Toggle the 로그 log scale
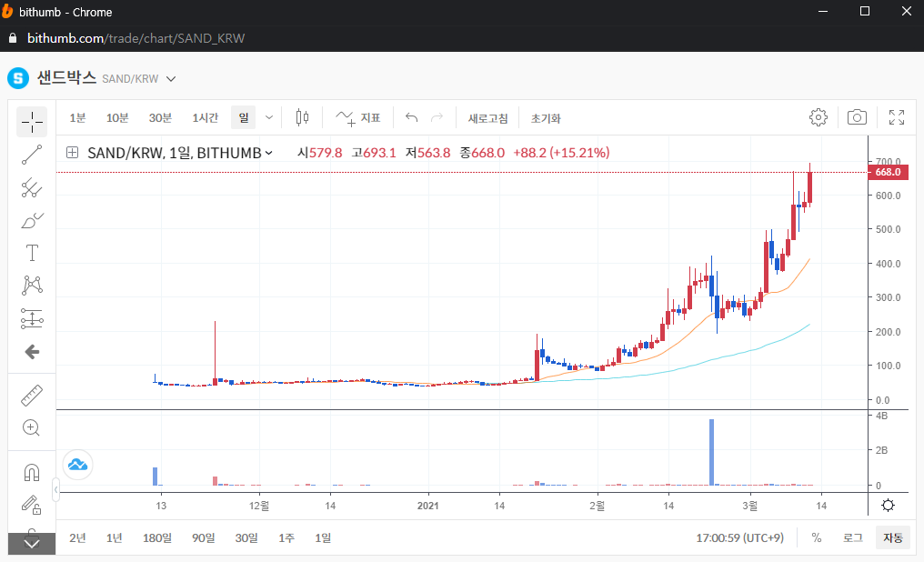This screenshot has width=924, height=562. pyautogui.click(x=853, y=537)
